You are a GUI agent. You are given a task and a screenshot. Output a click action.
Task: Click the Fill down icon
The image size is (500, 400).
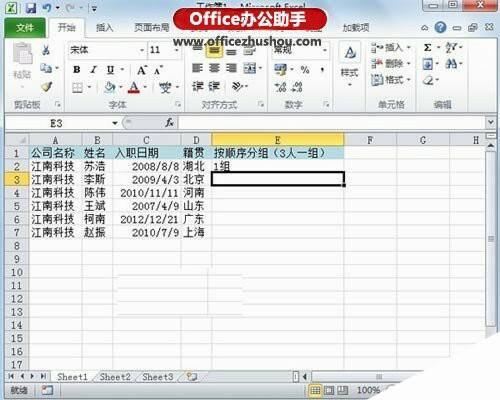click(x=428, y=64)
